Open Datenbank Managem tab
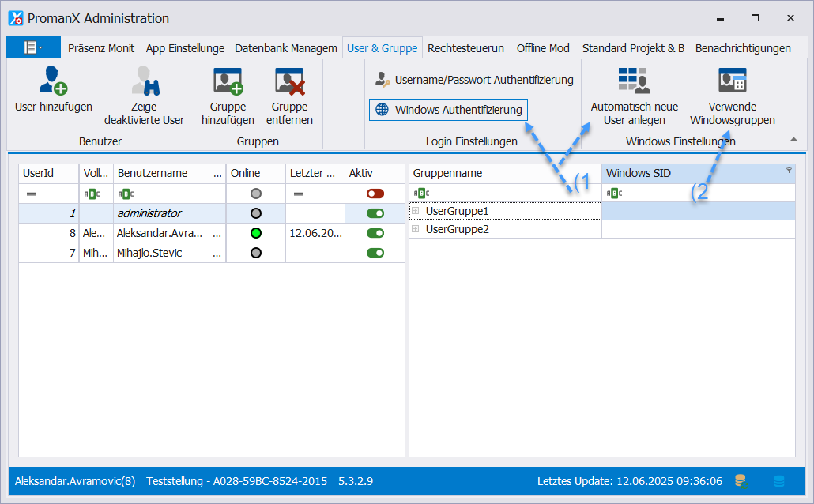 click(285, 48)
